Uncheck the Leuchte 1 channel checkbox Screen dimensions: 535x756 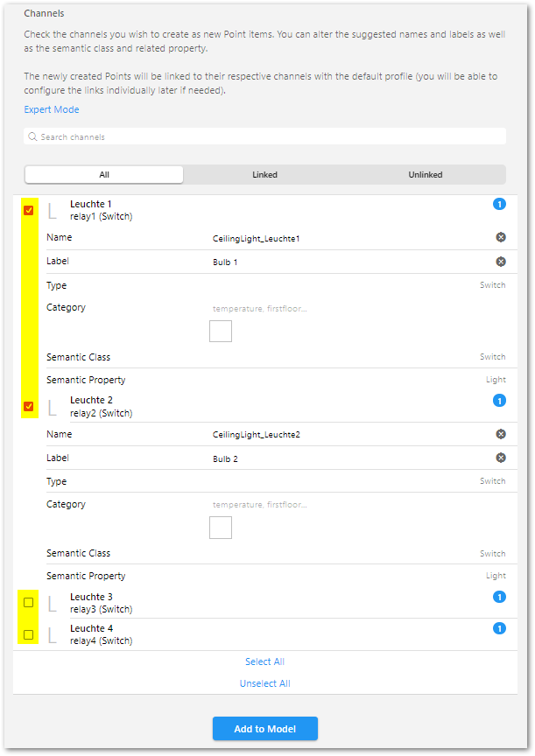(29, 210)
